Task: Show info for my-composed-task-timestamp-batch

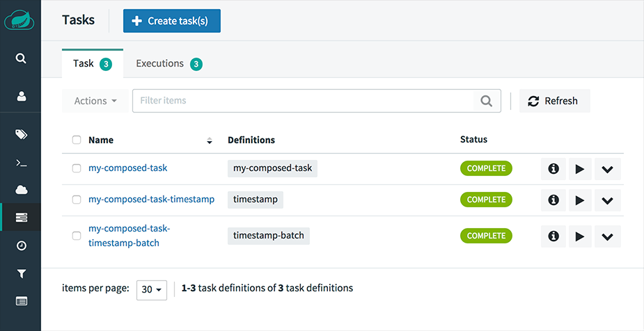Action: click(553, 236)
